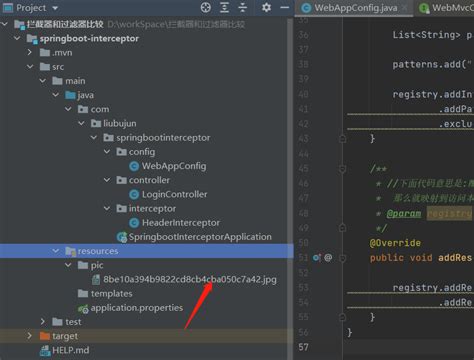The width and height of the screenshot is (474, 360).
Task: Expand the target folder
Action: coord(30,336)
